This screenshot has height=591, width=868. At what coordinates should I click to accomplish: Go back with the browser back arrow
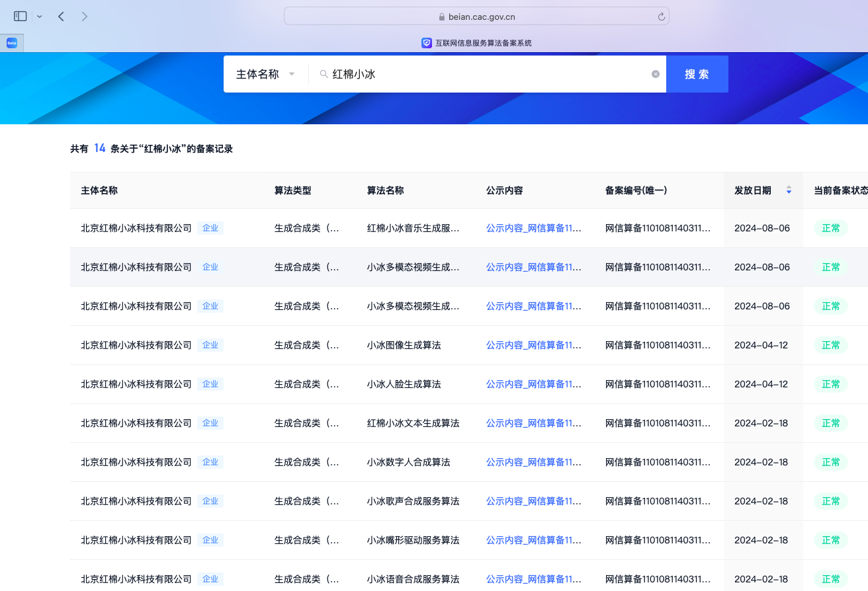(x=61, y=16)
